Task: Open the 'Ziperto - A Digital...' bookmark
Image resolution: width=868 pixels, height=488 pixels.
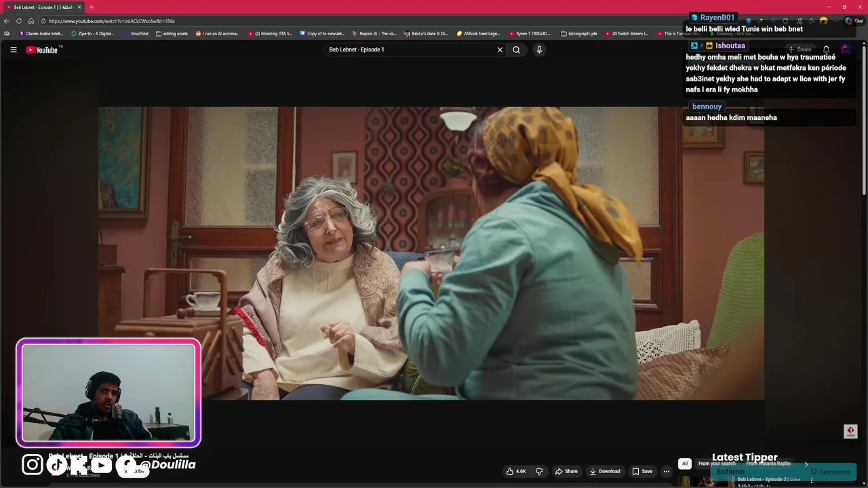Action: point(93,33)
